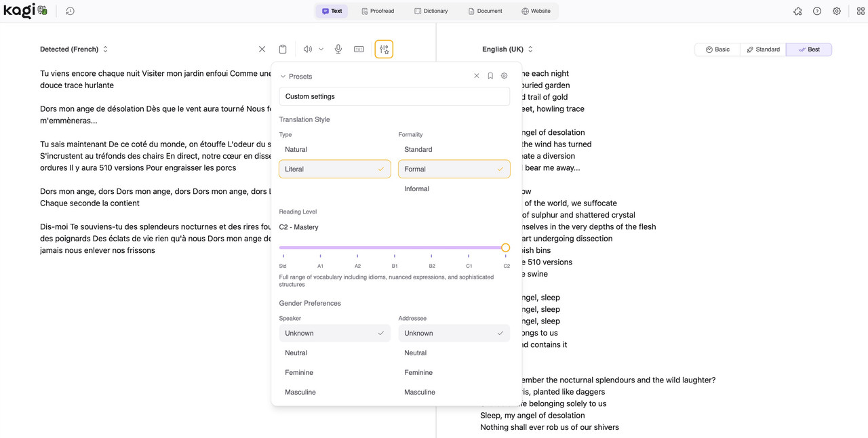Screen dimensions: 868x438
Task: Click the Kagi Translate logo
Action: tap(26, 11)
